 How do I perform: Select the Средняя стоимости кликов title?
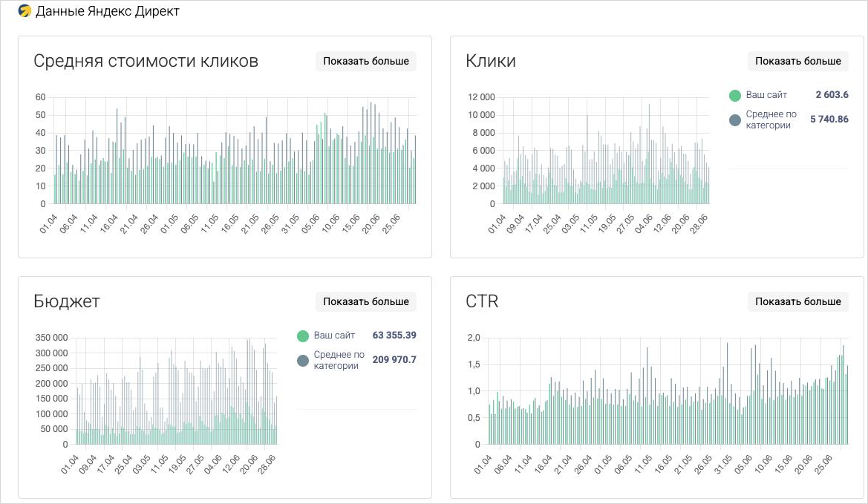point(146,61)
